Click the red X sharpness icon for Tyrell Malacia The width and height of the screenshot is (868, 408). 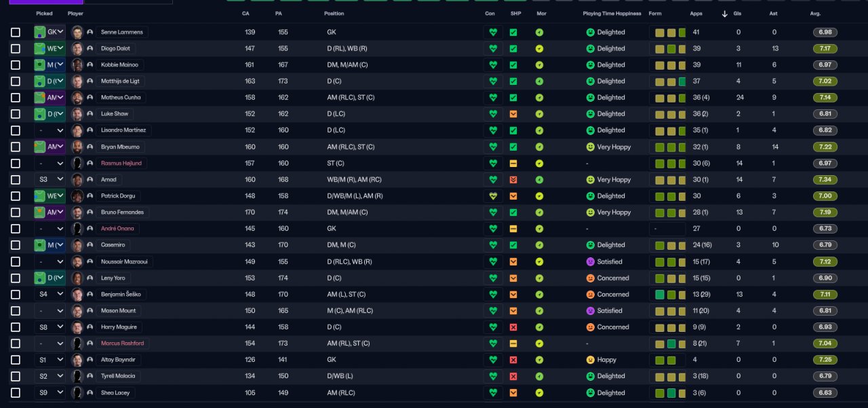click(x=513, y=376)
